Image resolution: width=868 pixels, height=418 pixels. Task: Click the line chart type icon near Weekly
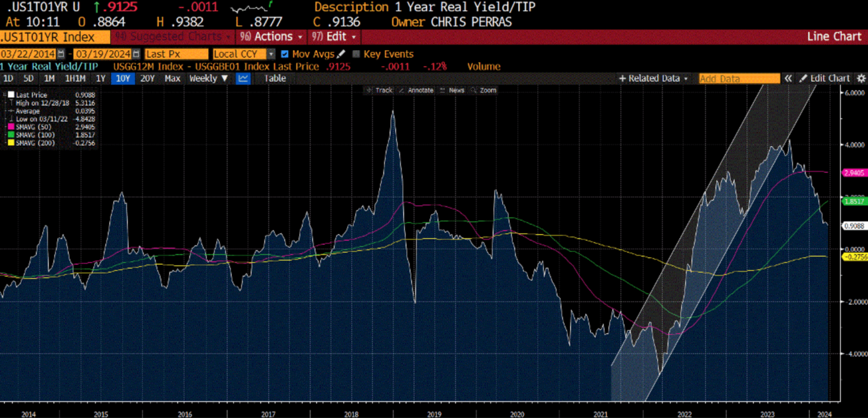pyautogui.click(x=243, y=79)
